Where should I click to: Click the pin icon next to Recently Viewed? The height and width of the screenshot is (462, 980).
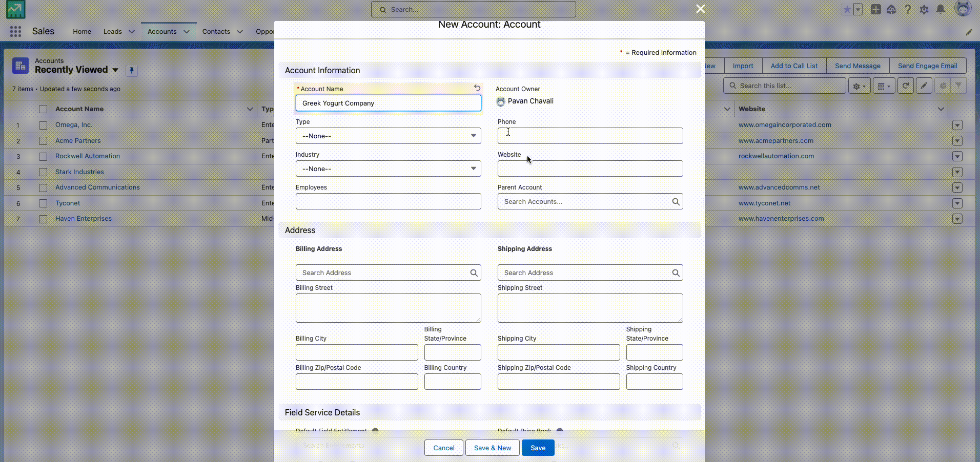(132, 71)
